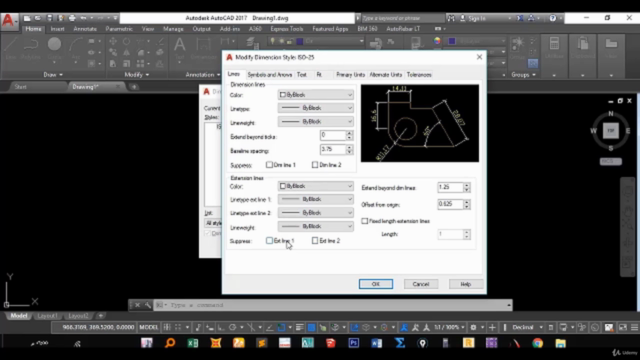Open Extension lines Color dropdown
This screenshot has height=360, width=640.
316,186
